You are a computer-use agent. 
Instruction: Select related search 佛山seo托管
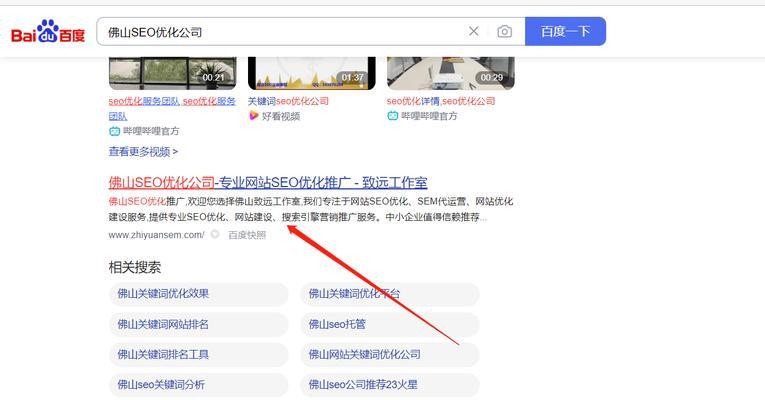click(390, 324)
